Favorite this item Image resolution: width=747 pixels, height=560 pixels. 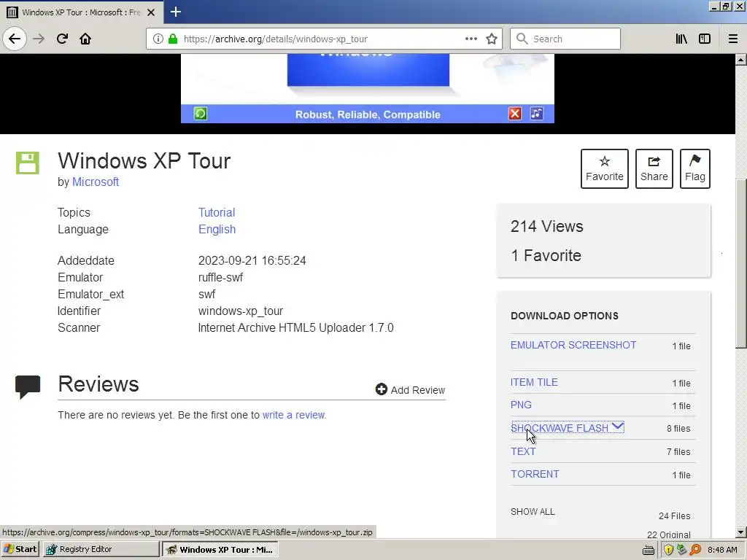click(605, 168)
